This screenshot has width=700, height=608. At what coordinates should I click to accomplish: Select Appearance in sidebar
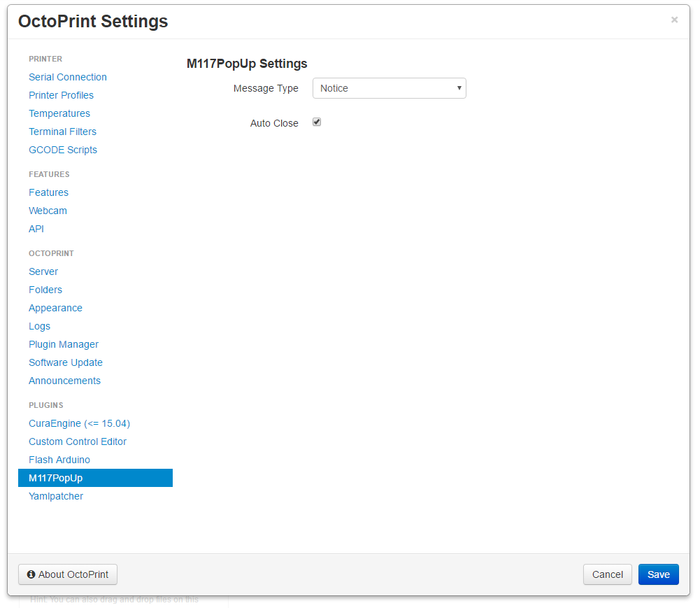[x=55, y=309]
